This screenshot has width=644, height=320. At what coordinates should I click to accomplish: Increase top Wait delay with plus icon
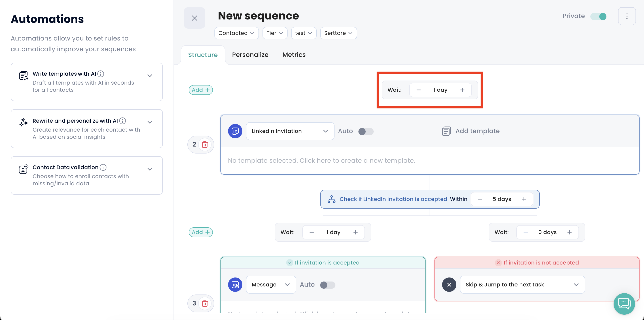point(462,90)
